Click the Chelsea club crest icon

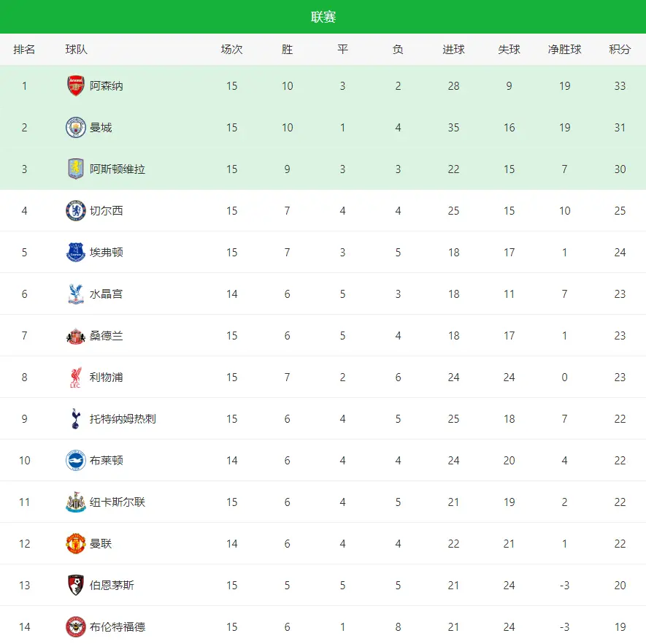pyautogui.click(x=76, y=211)
